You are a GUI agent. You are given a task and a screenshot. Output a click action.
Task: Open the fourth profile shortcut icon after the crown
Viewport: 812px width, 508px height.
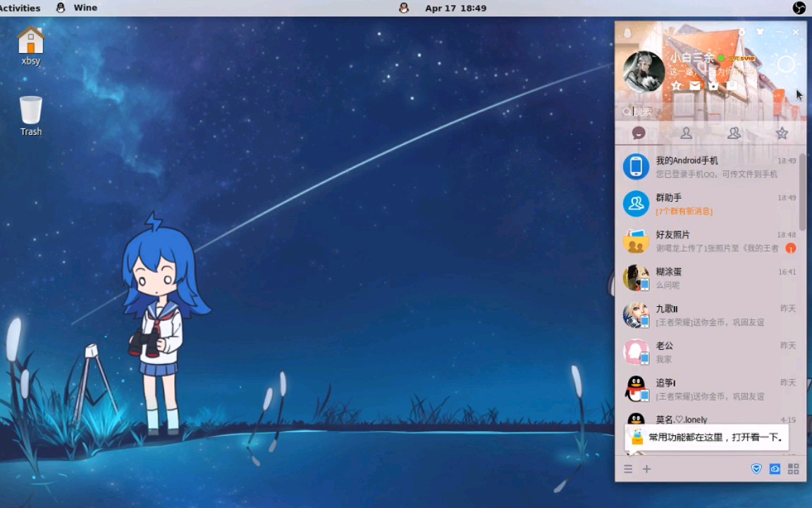(x=732, y=85)
